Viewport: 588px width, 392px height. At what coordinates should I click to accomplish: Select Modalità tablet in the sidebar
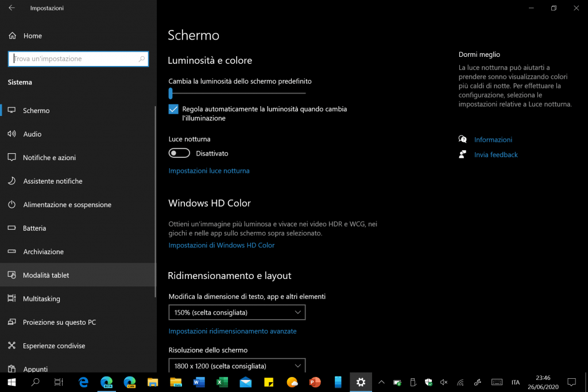coord(46,275)
